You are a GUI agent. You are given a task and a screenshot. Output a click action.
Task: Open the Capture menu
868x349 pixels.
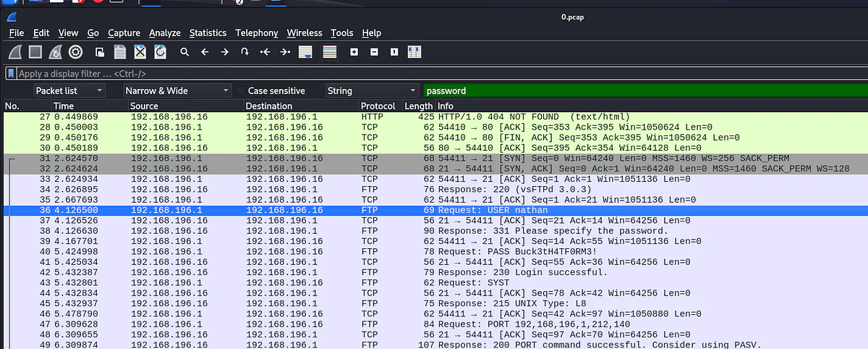tap(124, 33)
